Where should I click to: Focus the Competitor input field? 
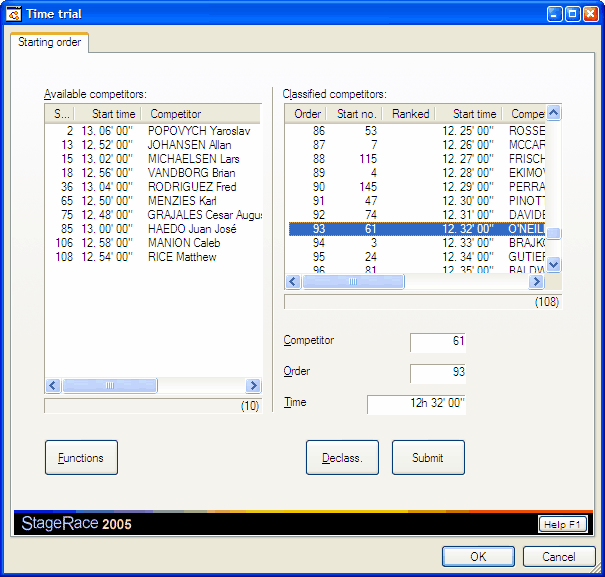click(x=438, y=342)
